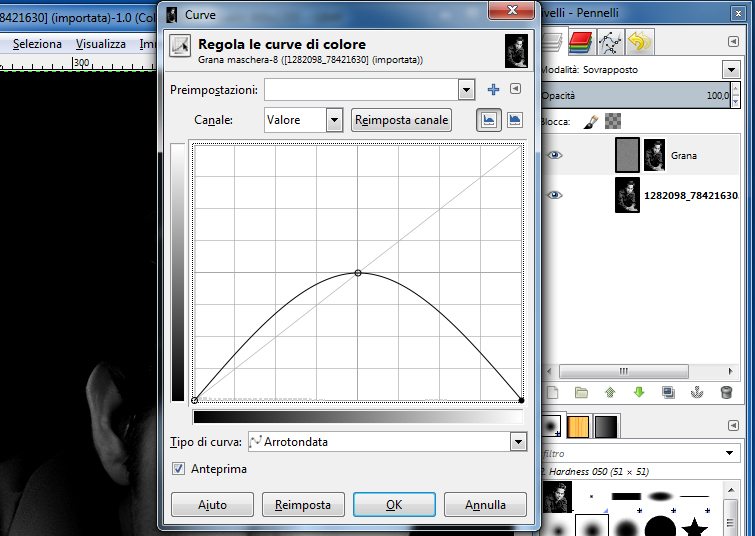Click the Reimposta canale button
Viewport: 755px width, 536px height.
click(402, 120)
